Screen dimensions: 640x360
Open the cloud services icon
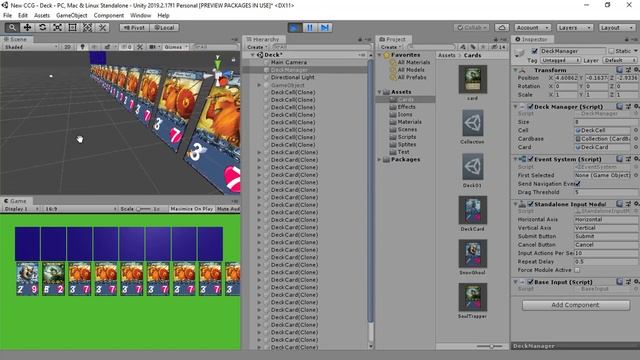click(502, 27)
